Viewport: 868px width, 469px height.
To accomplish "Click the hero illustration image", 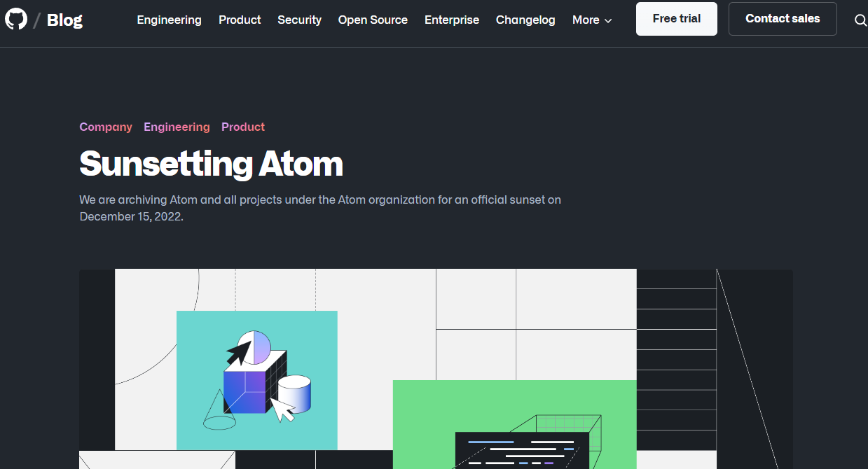I will 436,369.
